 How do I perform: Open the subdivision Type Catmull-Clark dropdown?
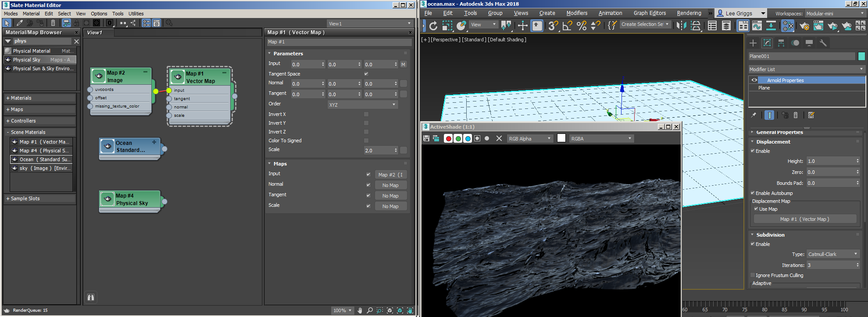point(833,254)
